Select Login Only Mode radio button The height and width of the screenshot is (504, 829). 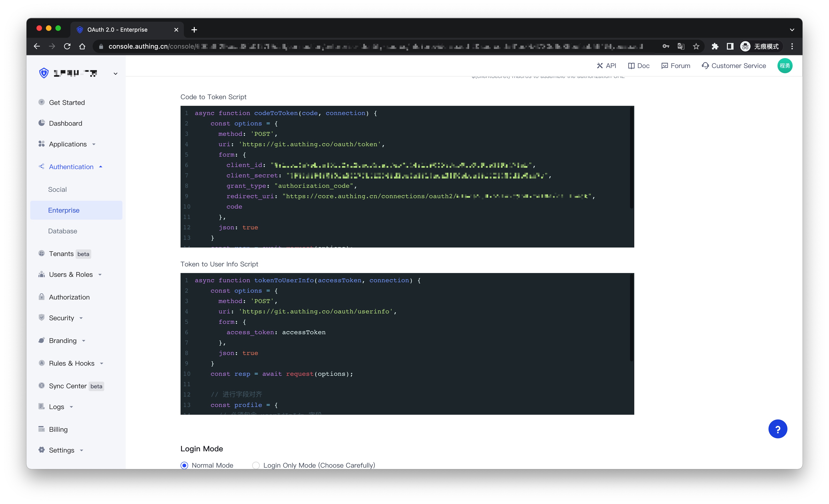256,465
